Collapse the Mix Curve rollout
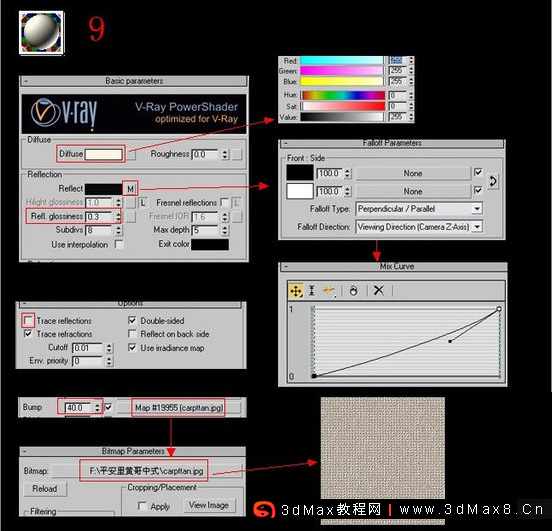The height and width of the screenshot is (531, 552). pyautogui.click(x=393, y=267)
